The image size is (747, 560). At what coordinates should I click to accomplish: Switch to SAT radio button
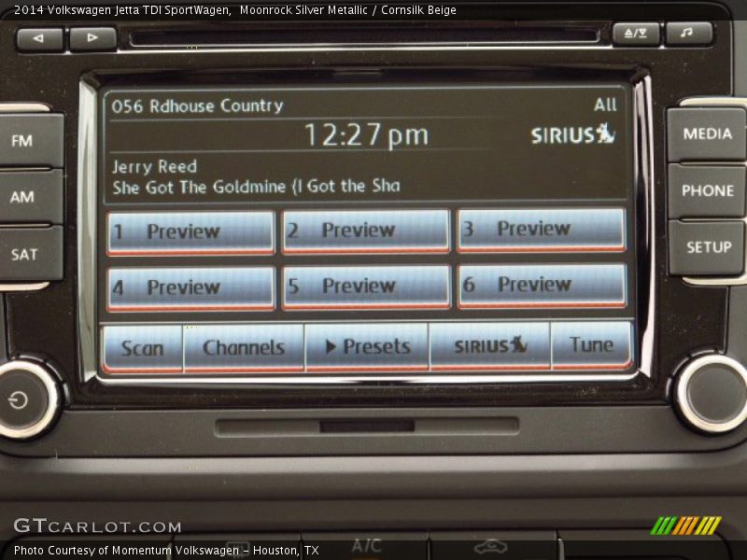[30, 253]
